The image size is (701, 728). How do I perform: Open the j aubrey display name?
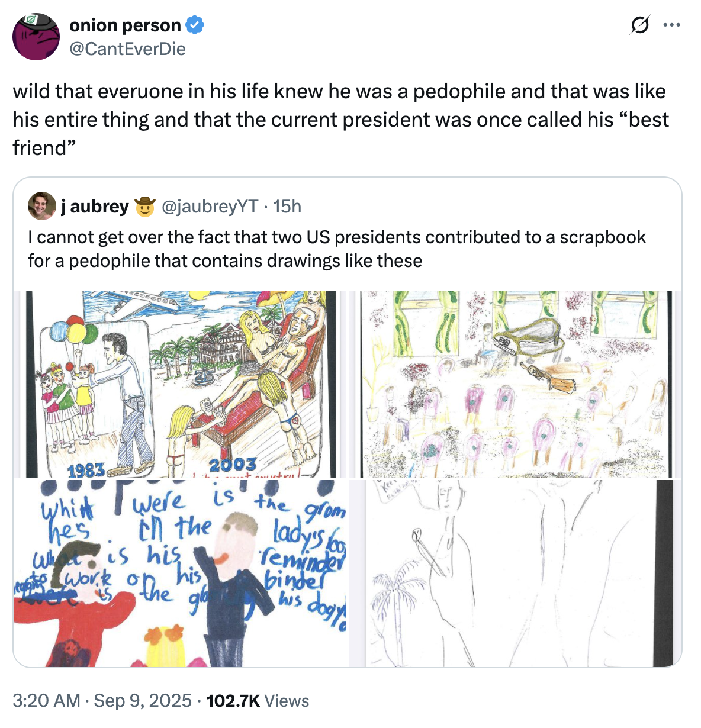(x=95, y=206)
